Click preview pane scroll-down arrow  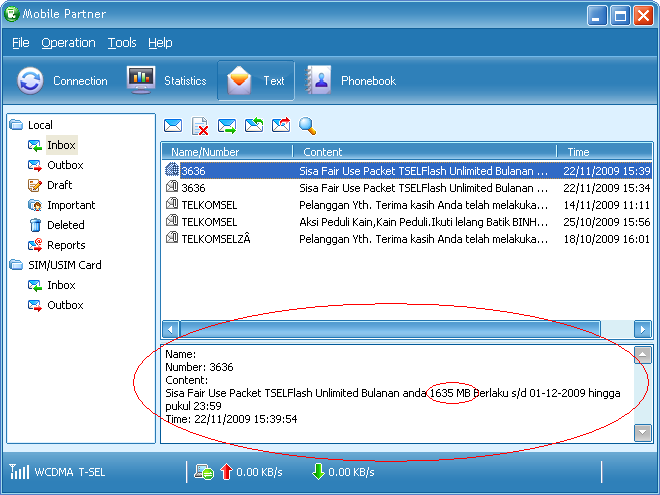(642, 432)
